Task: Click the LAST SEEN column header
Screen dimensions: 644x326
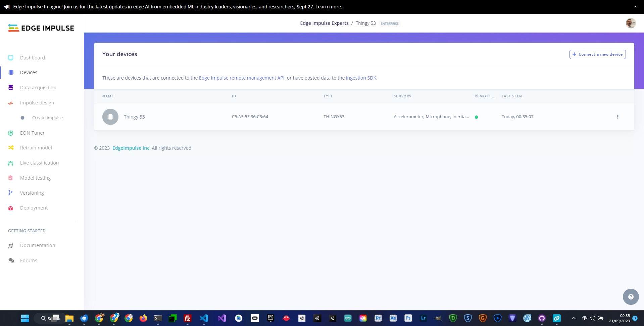Action: pyautogui.click(x=512, y=96)
